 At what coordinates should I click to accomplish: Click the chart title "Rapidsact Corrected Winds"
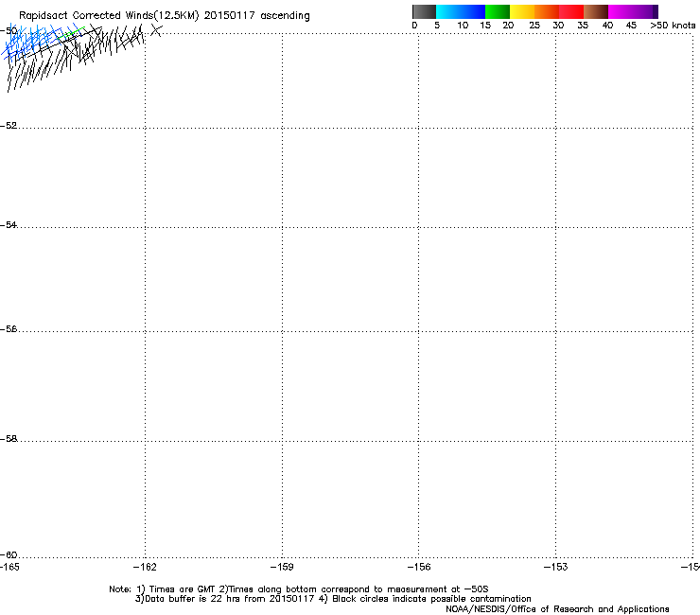click(86, 16)
